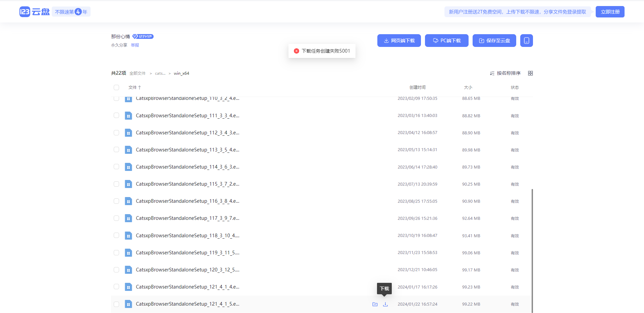Screen dimensions: 644x313
Task: Open file CatsxpBrowserStandaloneSetup_116_3_8_4.e...
Action: coord(187,201)
